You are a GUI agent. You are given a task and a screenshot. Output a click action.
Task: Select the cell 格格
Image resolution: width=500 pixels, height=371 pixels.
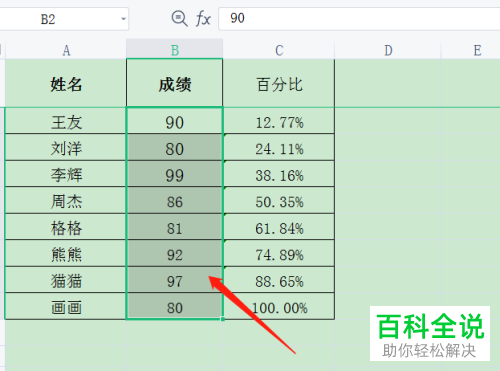pos(66,227)
